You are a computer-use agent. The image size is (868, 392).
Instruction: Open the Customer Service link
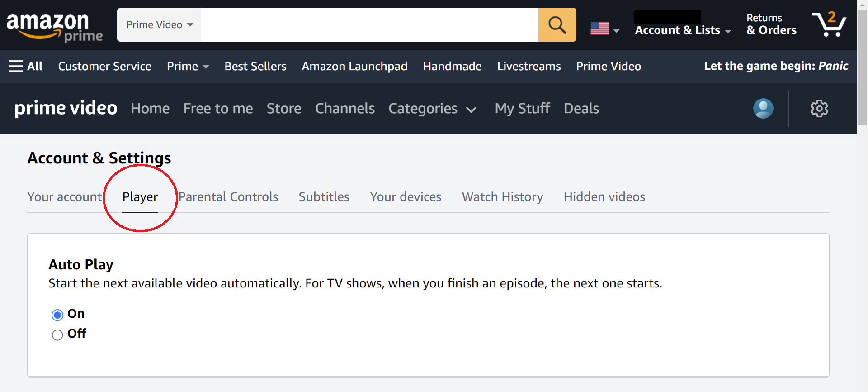(x=105, y=67)
